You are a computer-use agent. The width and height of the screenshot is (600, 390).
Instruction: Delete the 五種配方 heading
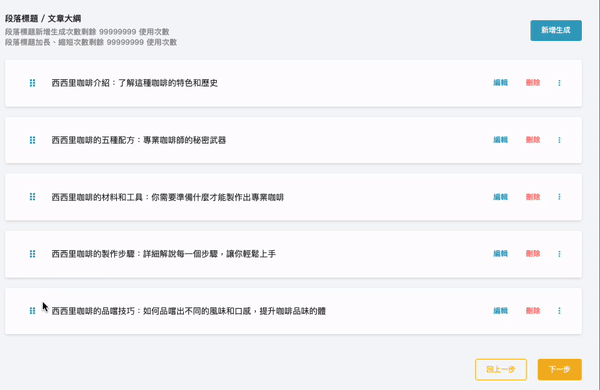click(533, 140)
